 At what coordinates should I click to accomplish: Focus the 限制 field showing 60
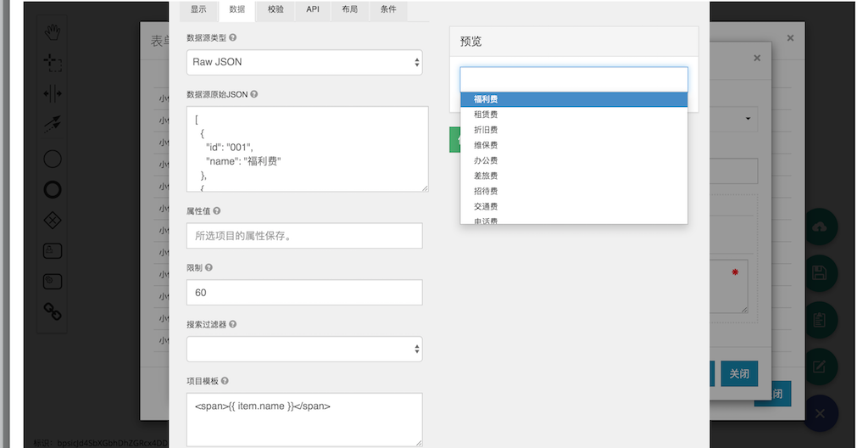tap(304, 293)
